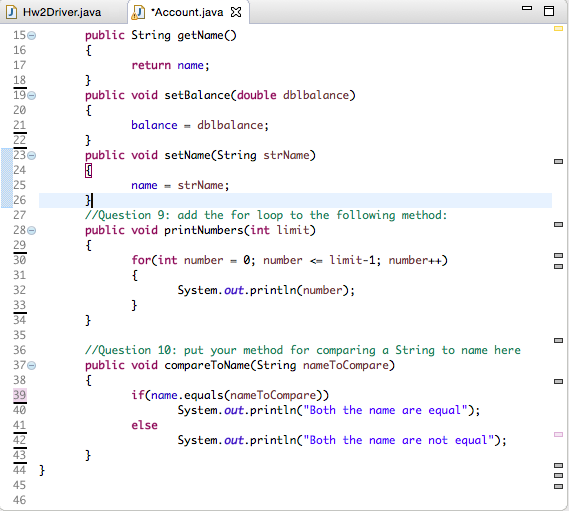
Task: Click the overview ruler marker beside line 28
Action: point(558,225)
